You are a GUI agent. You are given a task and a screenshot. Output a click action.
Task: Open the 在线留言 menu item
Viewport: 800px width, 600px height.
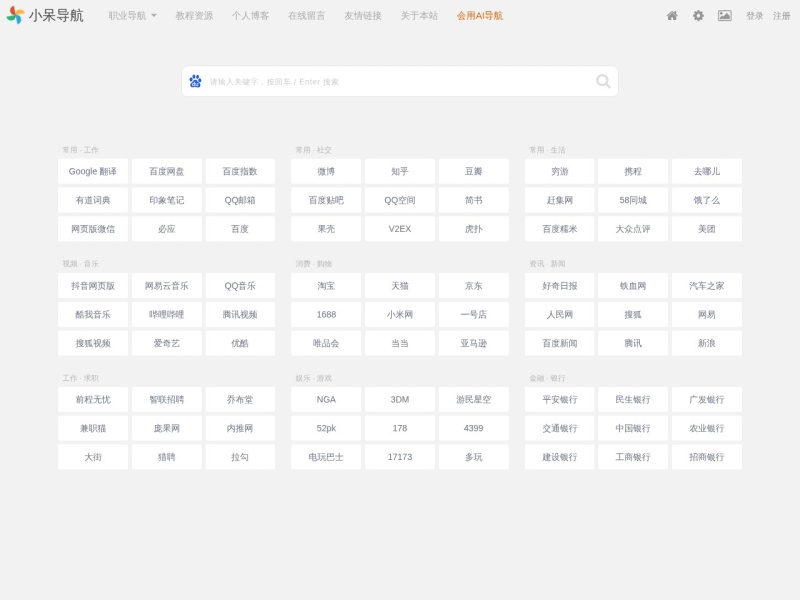(x=307, y=16)
